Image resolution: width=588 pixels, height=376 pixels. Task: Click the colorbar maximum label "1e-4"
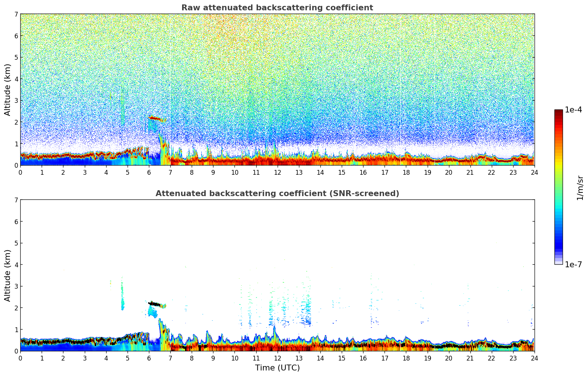click(573, 109)
